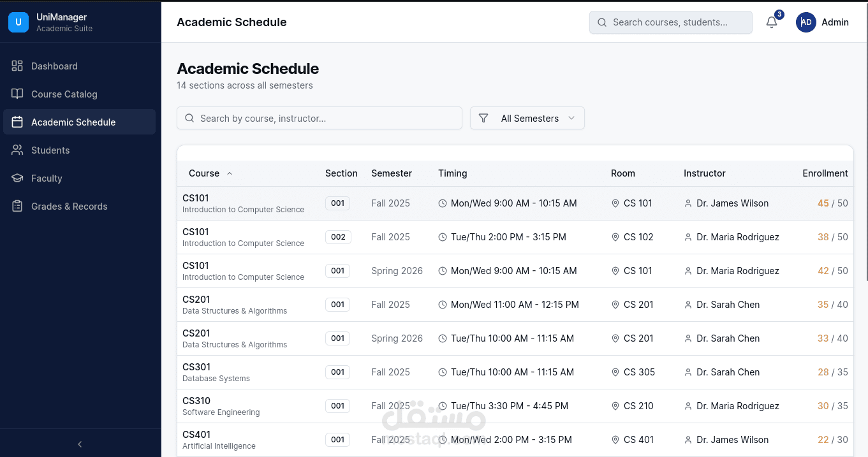Click the Search courses, students top field
Viewport: 868px width, 457px height.
(671, 22)
